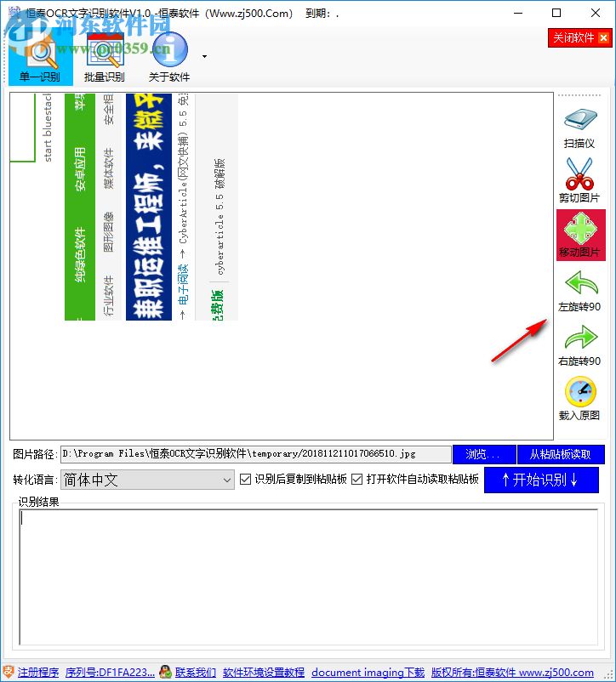Screen dimensions: 616x682
Task: Open 软件环境设置教程 tutorial link
Action: point(264,673)
